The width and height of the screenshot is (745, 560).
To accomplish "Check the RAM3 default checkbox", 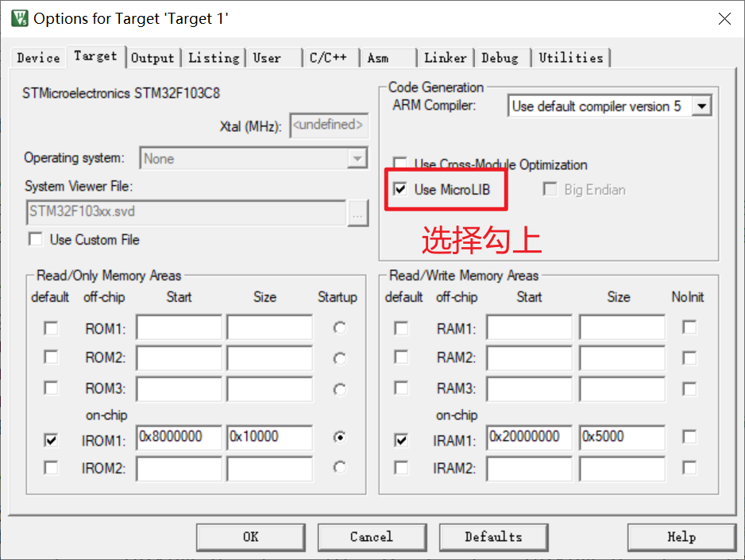I will point(401,388).
